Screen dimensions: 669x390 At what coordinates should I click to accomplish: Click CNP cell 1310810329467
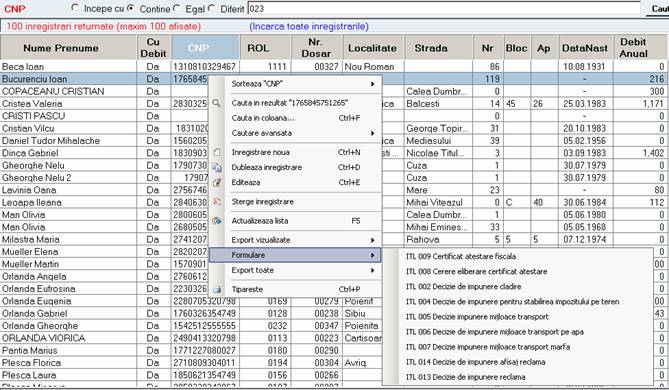[206, 67]
